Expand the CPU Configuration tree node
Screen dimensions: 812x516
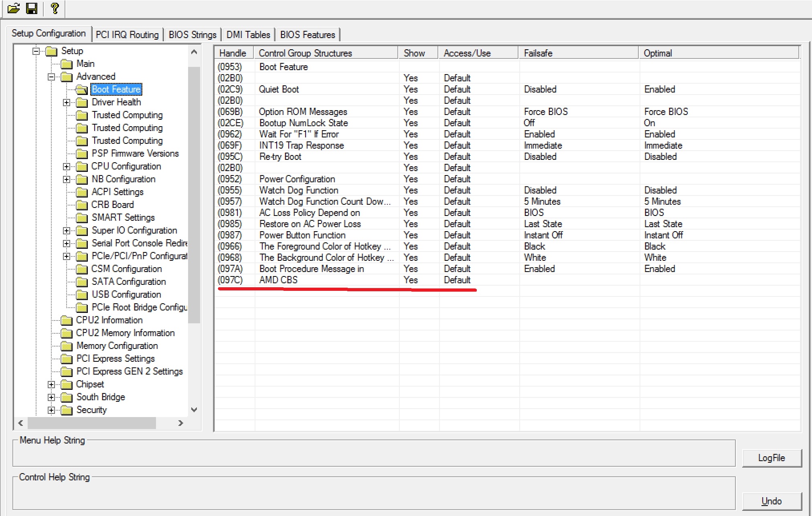pyautogui.click(x=67, y=167)
